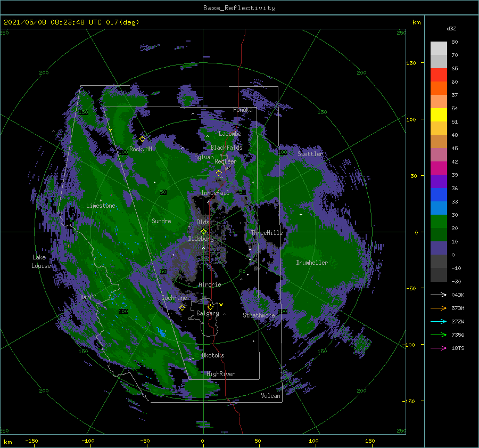Screen dimensions: 479x448
Task: Click the Sylvan label
Action: (204, 158)
